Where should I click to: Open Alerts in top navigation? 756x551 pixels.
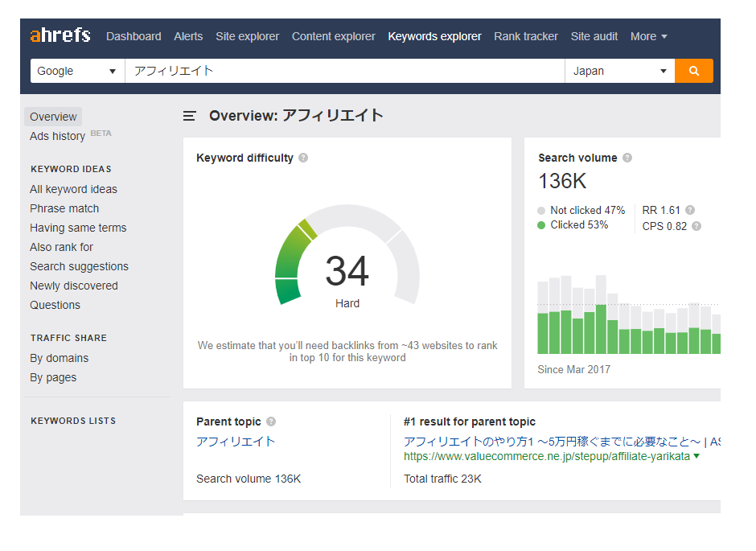pos(188,36)
